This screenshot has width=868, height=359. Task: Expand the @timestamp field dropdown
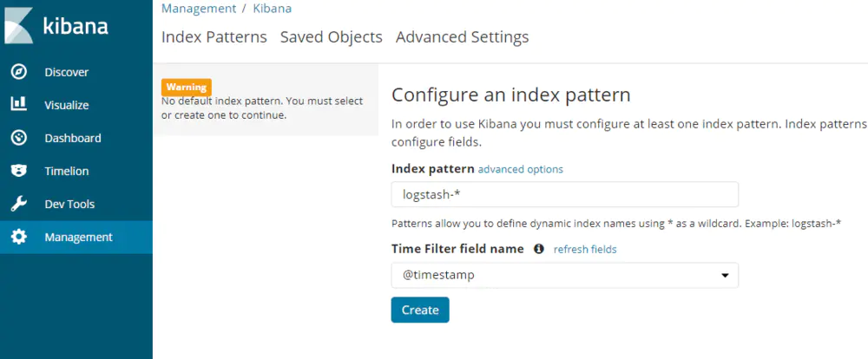tap(556, 276)
